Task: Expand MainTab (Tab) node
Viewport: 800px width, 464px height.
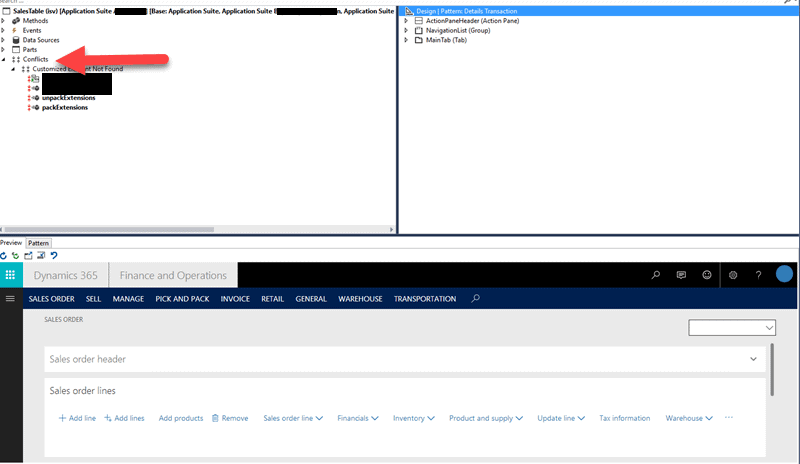Action: tap(407, 40)
